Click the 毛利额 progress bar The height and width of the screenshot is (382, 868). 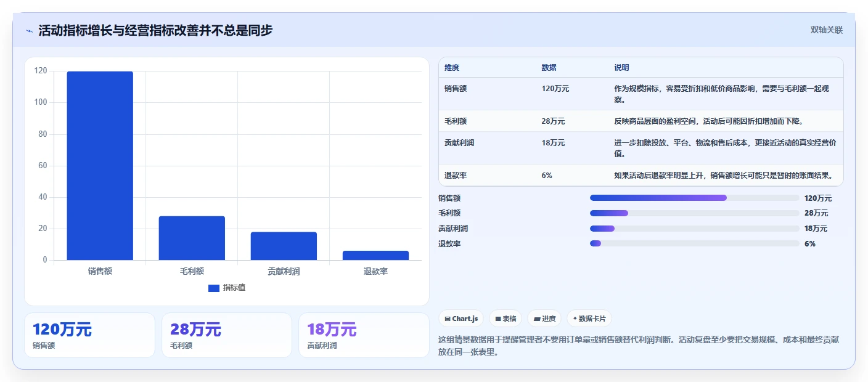click(x=694, y=213)
